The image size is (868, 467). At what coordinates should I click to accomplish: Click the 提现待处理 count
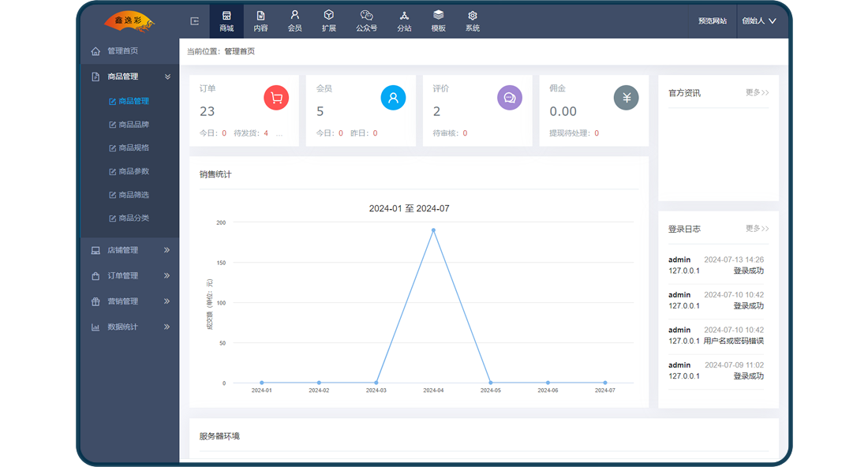pos(597,133)
